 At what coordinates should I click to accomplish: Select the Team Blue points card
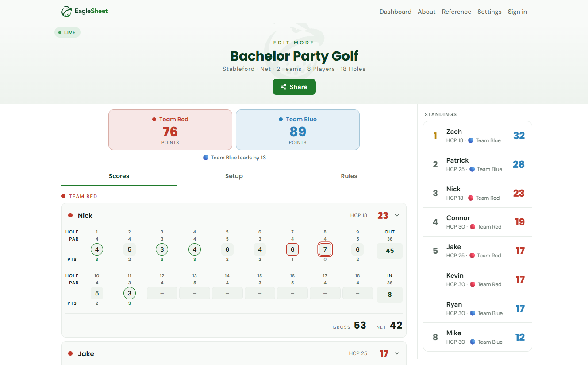click(x=298, y=130)
